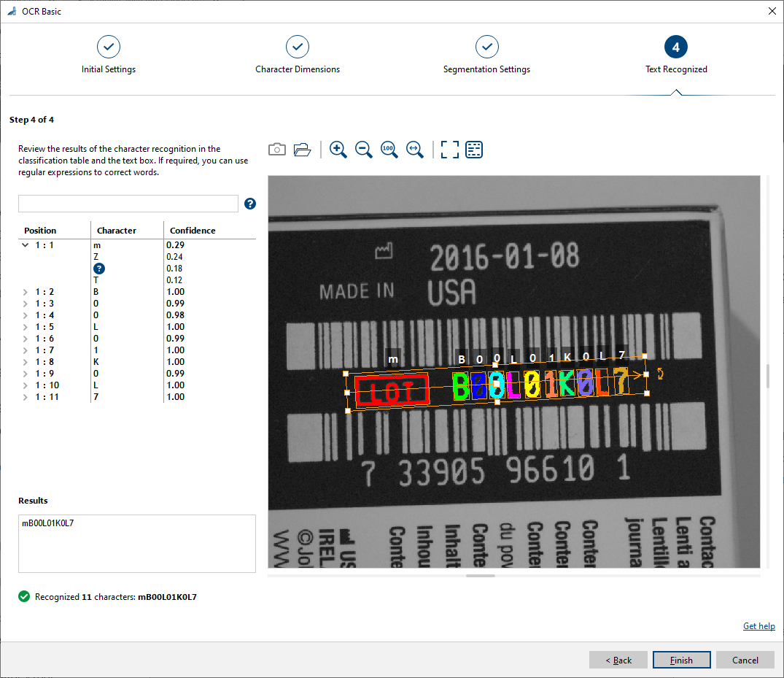Expand position 1:3 row
Screen dimensions: 784x678
[25, 304]
